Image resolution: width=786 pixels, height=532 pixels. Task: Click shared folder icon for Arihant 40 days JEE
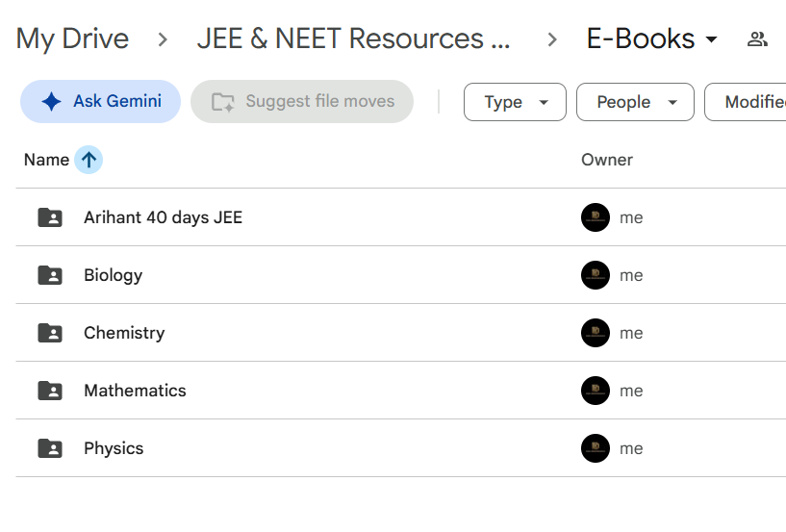pos(50,217)
